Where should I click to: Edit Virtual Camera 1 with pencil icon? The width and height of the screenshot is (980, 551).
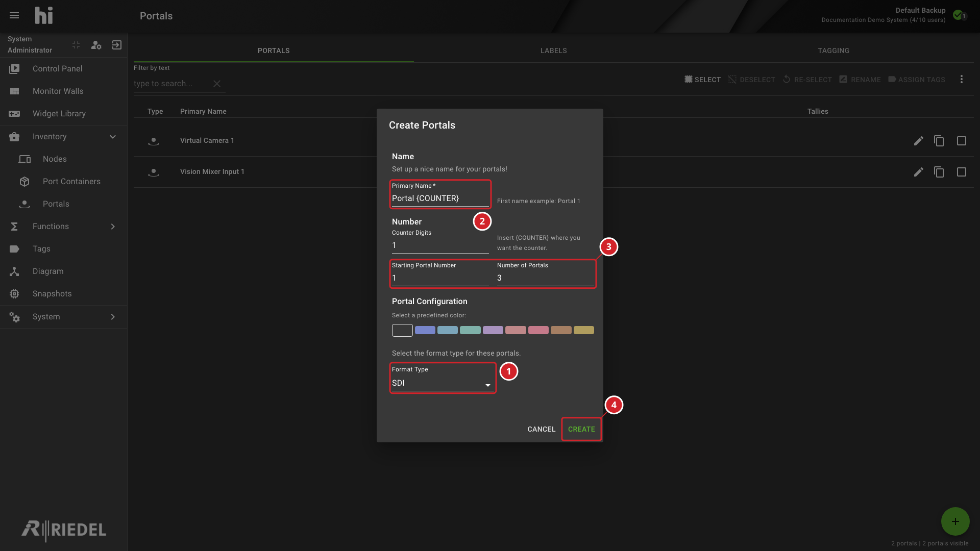pos(918,141)
